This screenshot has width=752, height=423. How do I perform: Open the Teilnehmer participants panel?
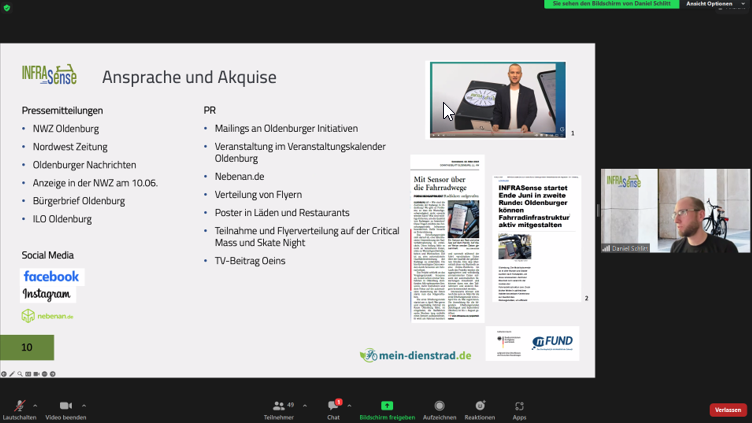[279, 406]
